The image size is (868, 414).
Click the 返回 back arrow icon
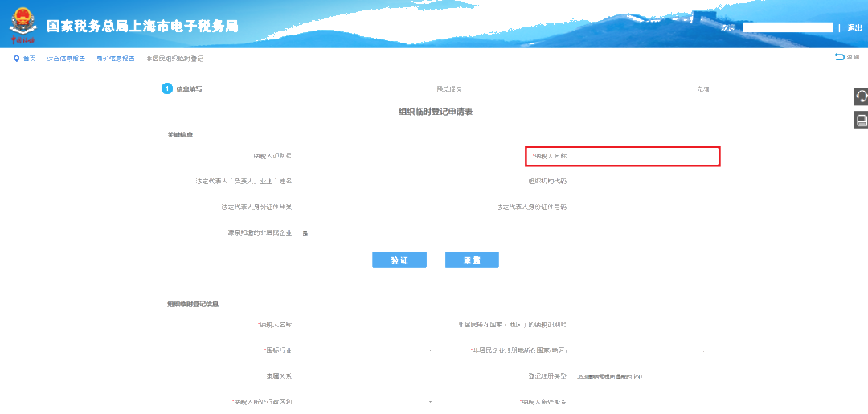840,56
